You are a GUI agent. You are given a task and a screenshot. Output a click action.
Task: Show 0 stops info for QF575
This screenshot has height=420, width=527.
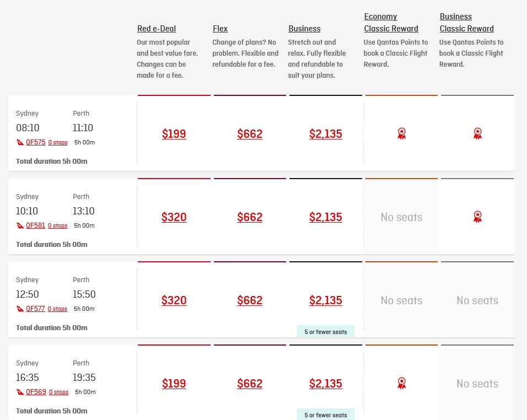pos(58,142)
